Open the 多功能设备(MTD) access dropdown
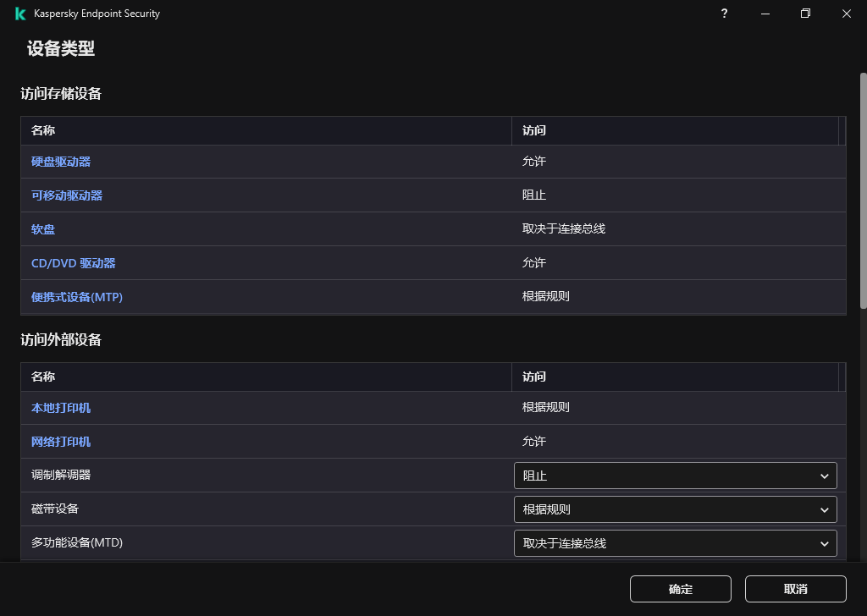 (x=675, y=543)
